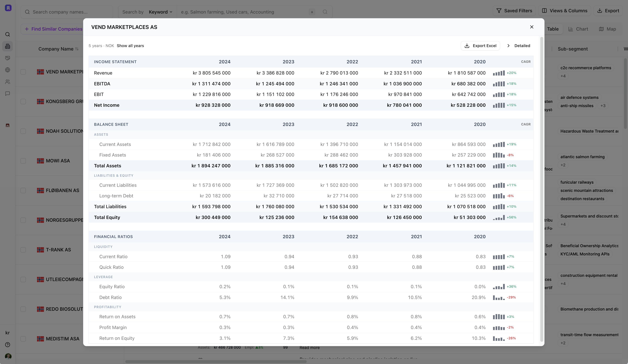Image resolution: width=628 pixels, height=364 pixels.
Task: Select the checkbox for MEDISTIM ASA
Action: 23,339
